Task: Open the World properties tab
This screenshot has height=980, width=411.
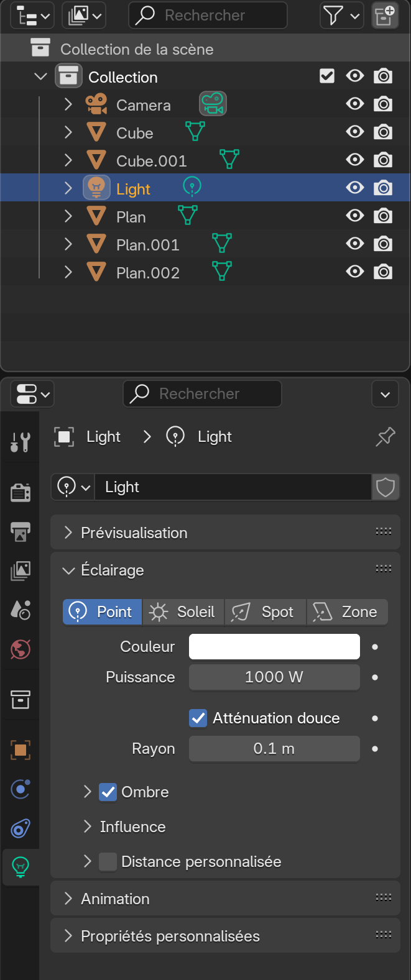Action: click(21, 649)
